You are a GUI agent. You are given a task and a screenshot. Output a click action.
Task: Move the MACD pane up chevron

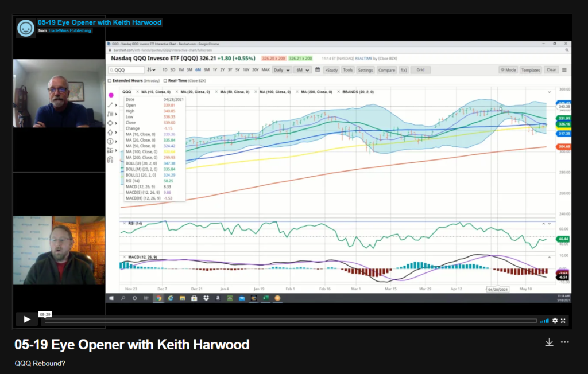click(x=550, y=258)
